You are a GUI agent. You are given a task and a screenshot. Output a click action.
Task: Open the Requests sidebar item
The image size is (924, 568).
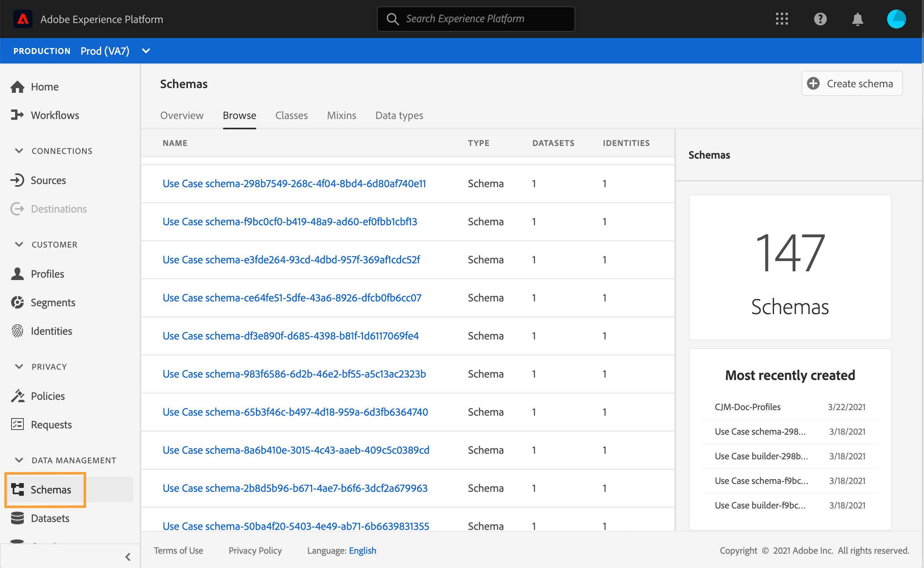(51, 425)
